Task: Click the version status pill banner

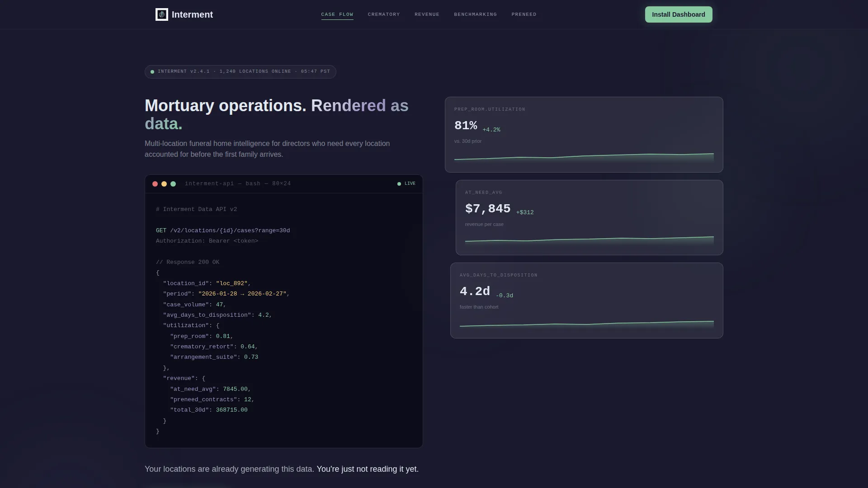Action: (241, 72)
